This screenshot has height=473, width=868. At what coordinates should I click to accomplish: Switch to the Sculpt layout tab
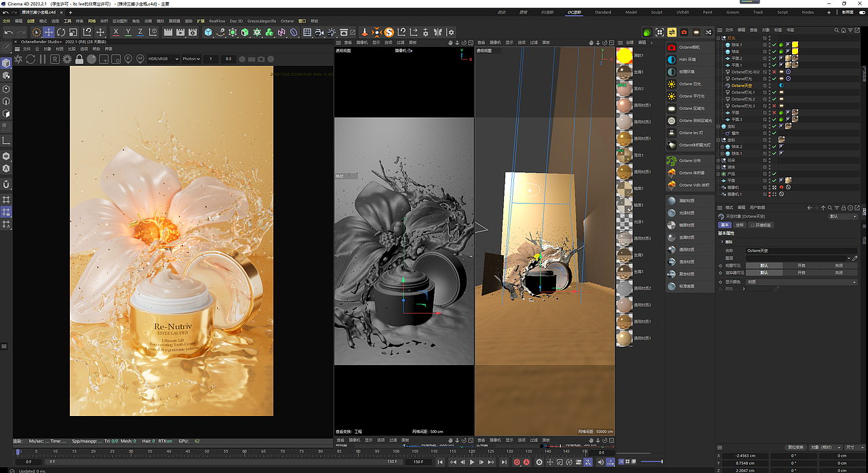[656, 12]
